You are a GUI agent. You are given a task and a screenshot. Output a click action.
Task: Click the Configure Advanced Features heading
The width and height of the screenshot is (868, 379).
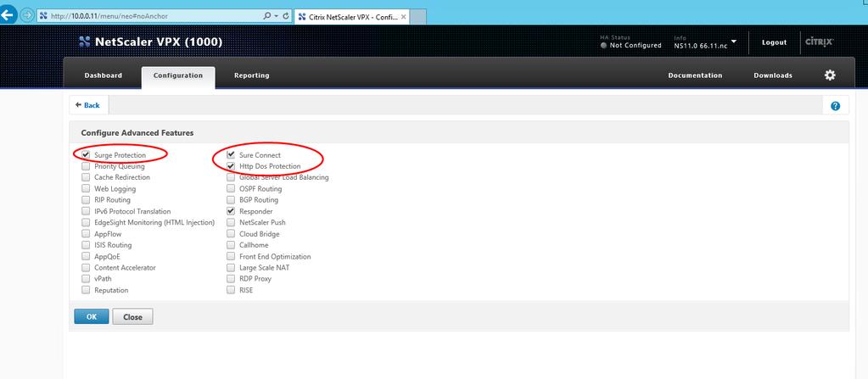tap(137, 133)
